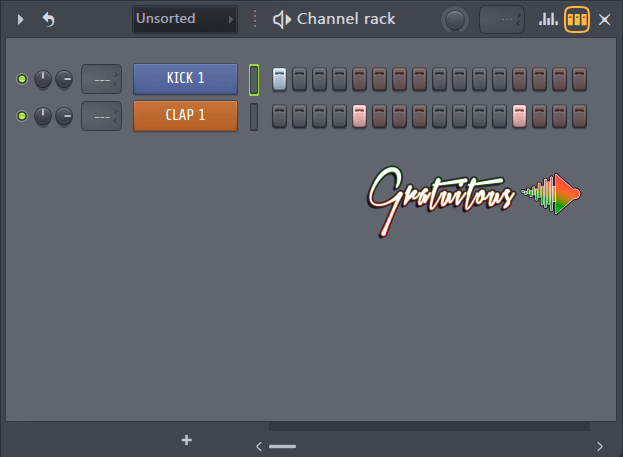
Task: Add a new channel with plus button
Action: point(187,440)
